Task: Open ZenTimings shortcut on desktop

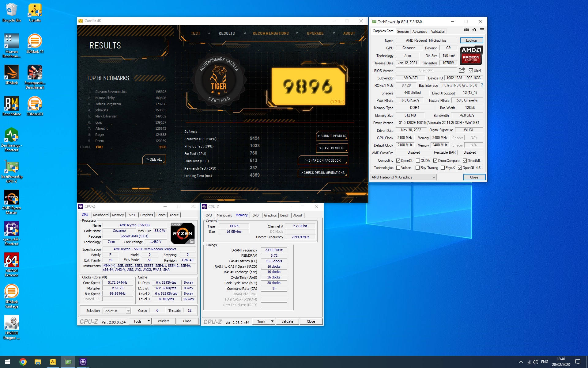Action: tap(11, 140)
